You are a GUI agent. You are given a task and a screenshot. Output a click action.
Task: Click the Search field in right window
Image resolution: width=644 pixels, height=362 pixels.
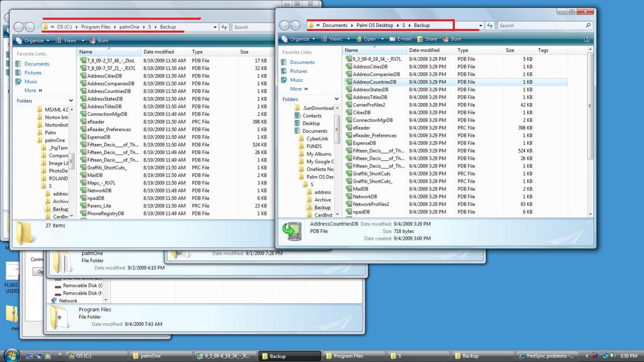[541, 25]
